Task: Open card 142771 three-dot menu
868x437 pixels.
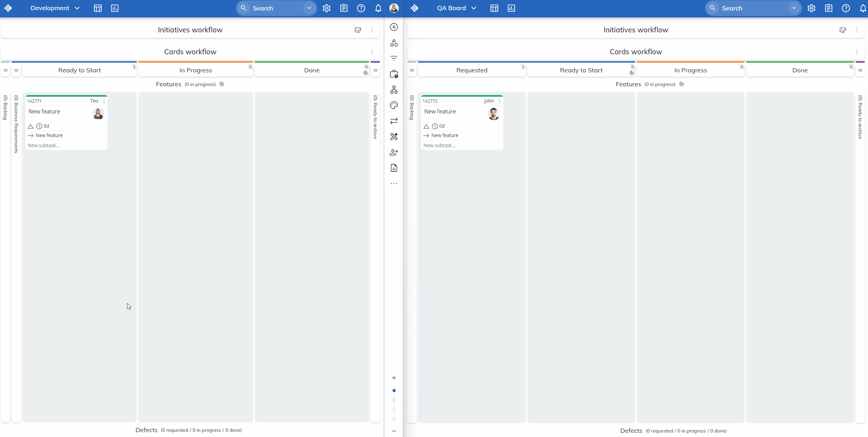Action: pos(104,101)
